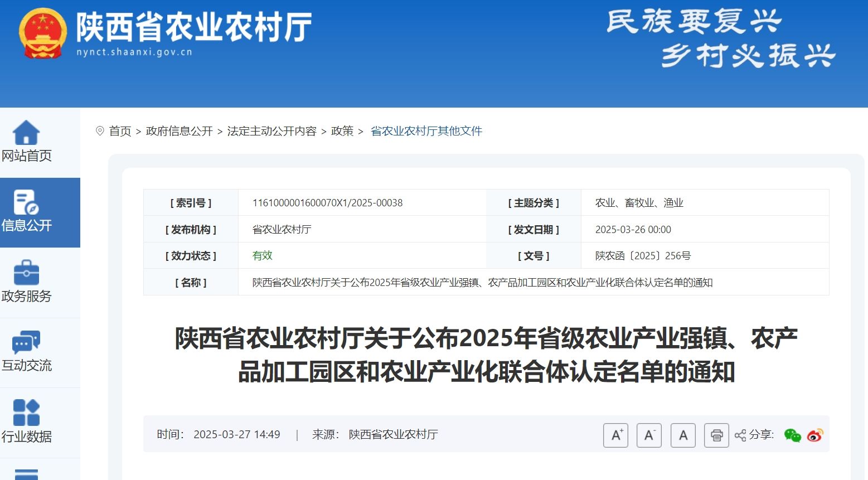The image size is (868, 480).
Task: Click 省农业农村厅 publisher value
Action: coord(282,229)
